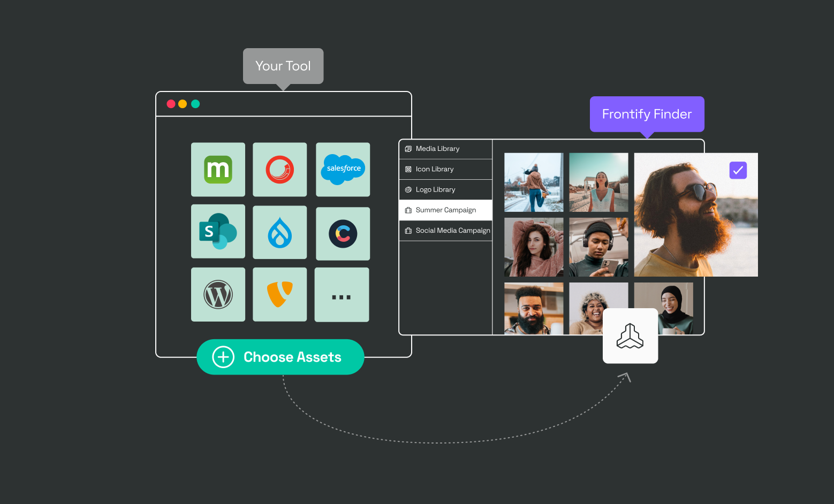The image size is (834, 504).
Task: Uncheck the purple checkbox on bearded man photo
Action: click(738, 170)
